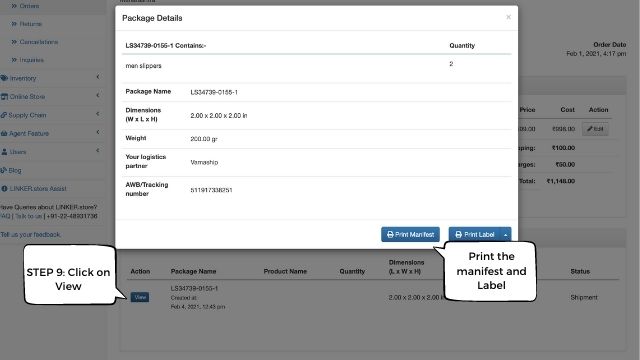Expand the Supply Chain menu chevron

[x=98, y=113]
